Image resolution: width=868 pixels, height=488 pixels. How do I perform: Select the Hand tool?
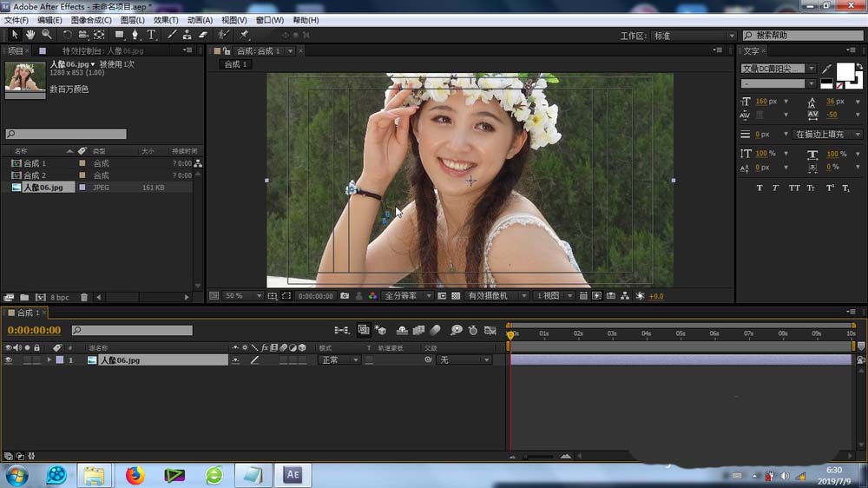click(x=30, y=35)
